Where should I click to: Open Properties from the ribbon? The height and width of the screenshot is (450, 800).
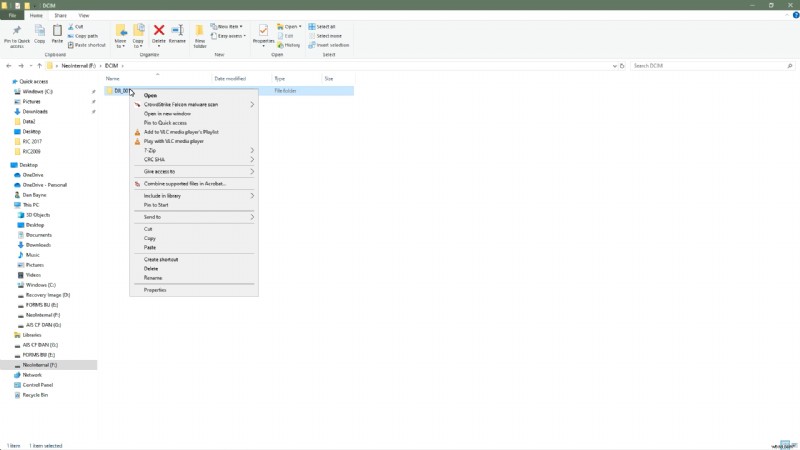263,34
